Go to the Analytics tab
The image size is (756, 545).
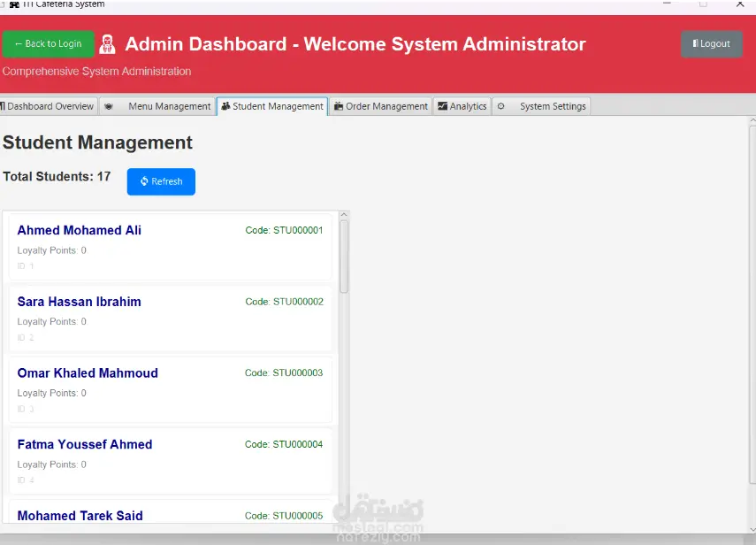click(x=462, y=106)
